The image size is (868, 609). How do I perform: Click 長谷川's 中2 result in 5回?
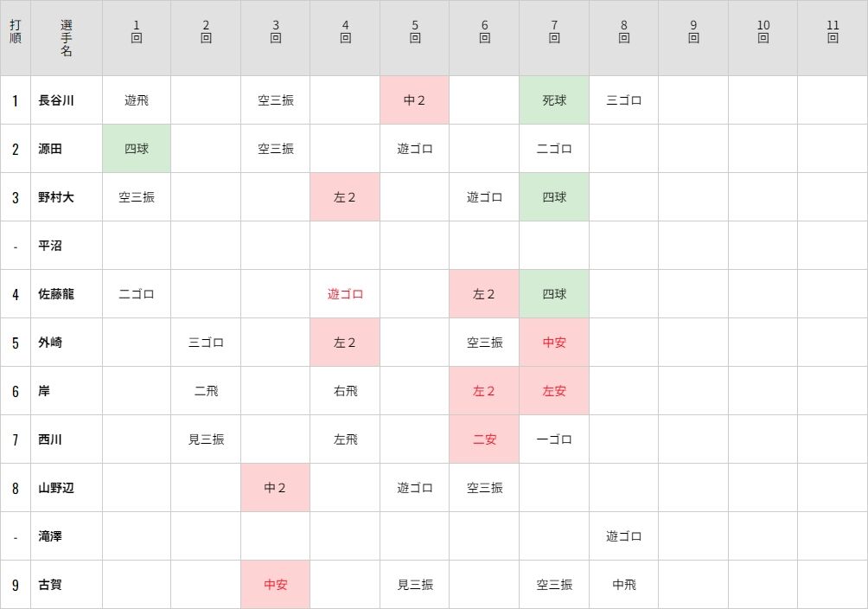415,100
